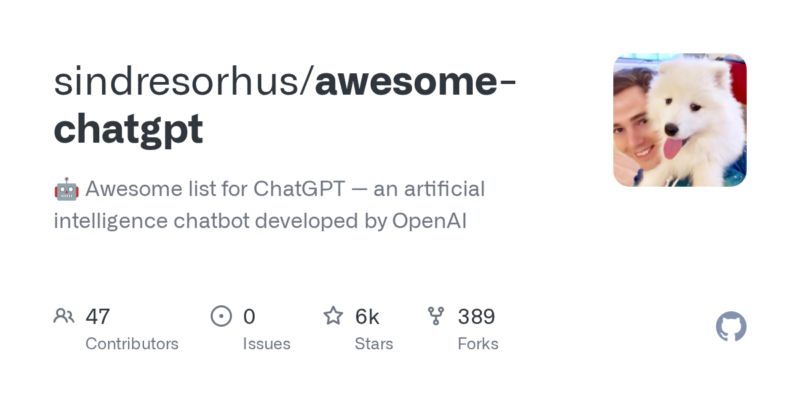Click the 6k stars count
The height and width of the screenshot is (400, 800).
click(x=367, y=317)
